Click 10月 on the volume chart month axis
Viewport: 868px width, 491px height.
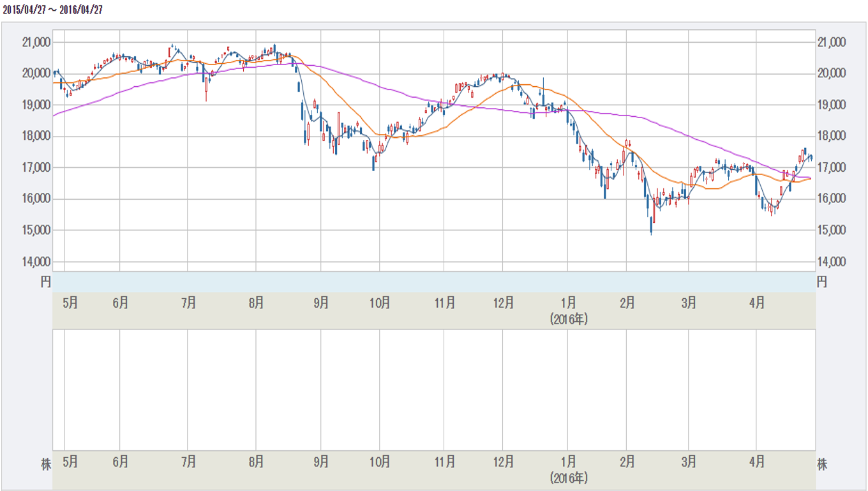tap(380, 460)
